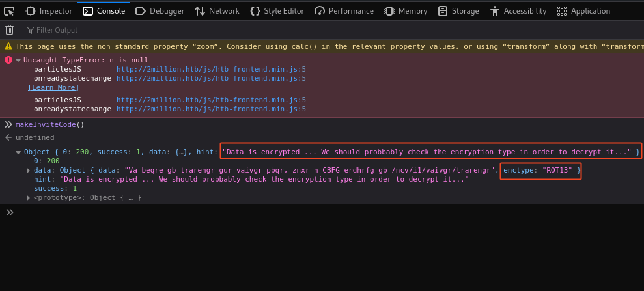Open the Network panel
Screen dimensions: 644x291
click(x=217, y=11)
